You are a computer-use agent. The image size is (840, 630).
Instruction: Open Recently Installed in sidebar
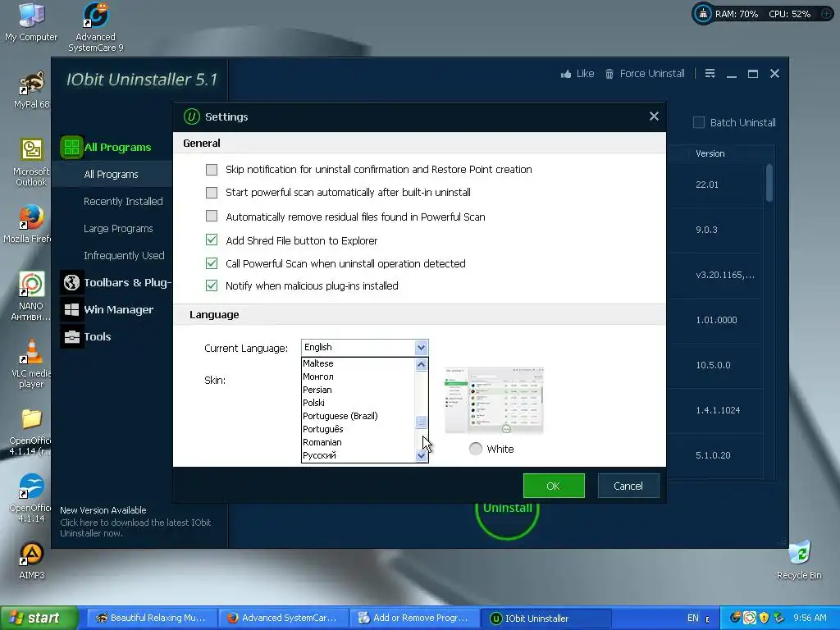click(x=123, y=202)
